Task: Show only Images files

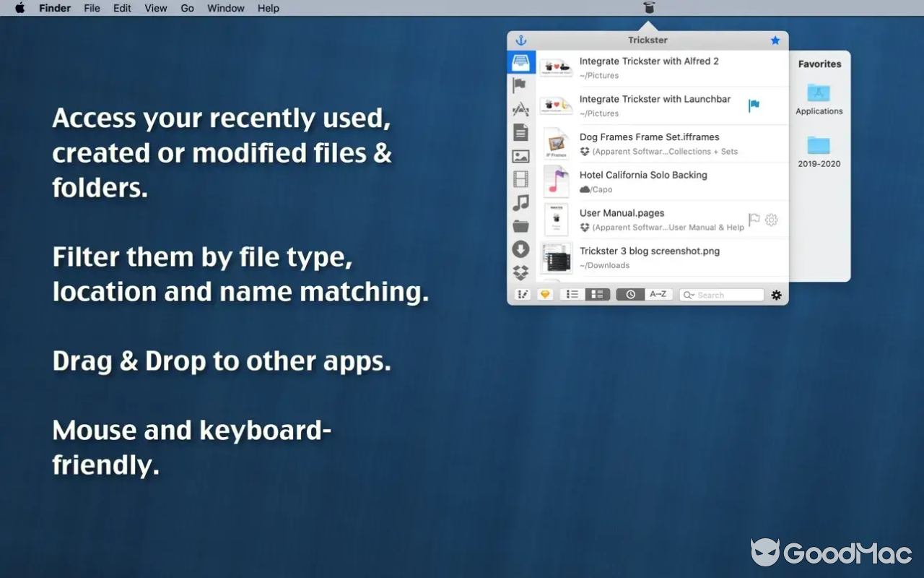Action: (521, 155)
